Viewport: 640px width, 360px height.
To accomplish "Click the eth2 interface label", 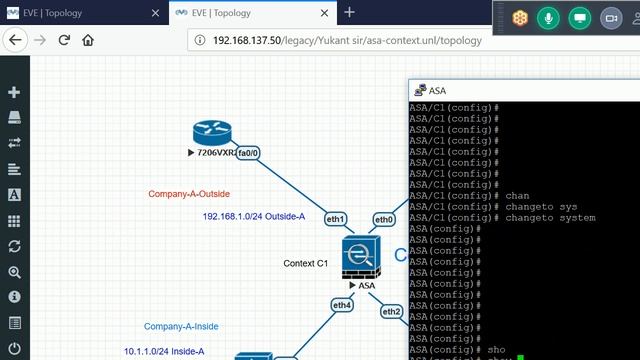I will 391,311.
